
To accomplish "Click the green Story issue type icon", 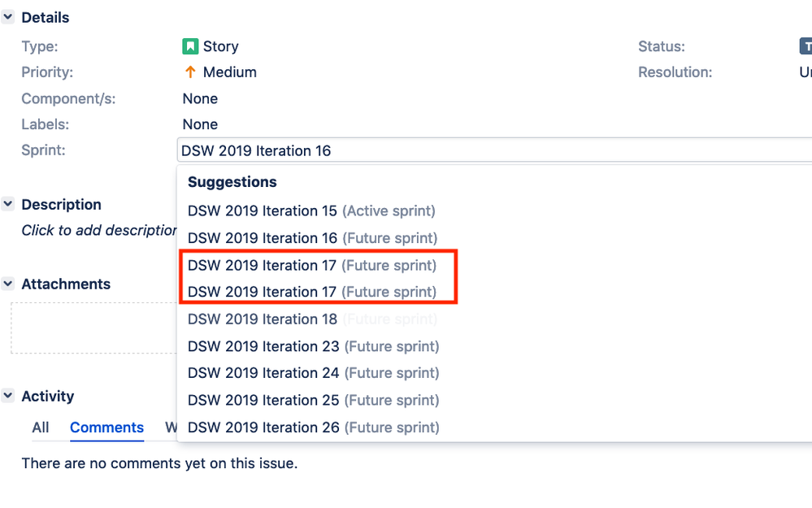I will click(x=191, y=46).
